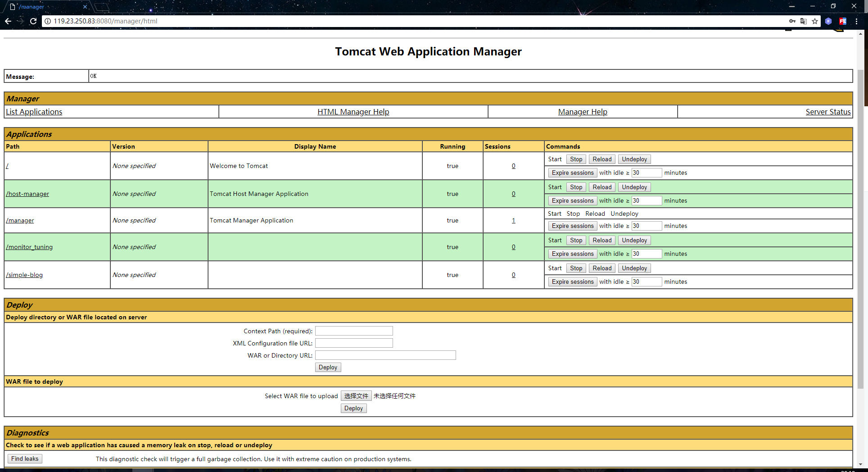868x472 pixels.
Task: Open the /simple-blog path link
Action: coord(24,275)
